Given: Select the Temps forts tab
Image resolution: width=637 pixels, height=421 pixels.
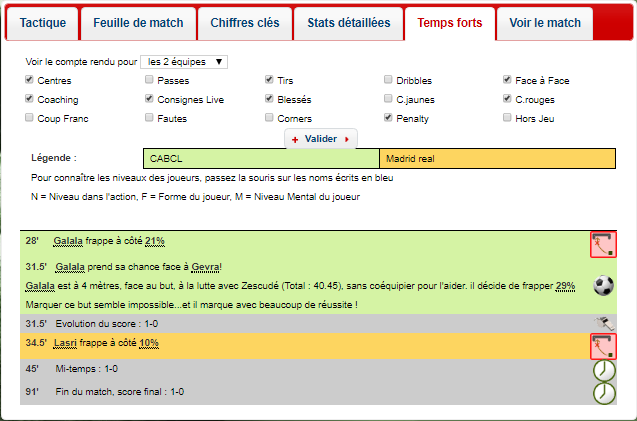Looking at the screenshot, I should [450, 23].
